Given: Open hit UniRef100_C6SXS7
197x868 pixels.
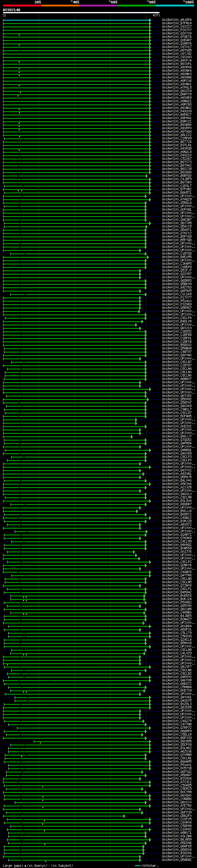Looking at the screenshot, I should [177, 26].
